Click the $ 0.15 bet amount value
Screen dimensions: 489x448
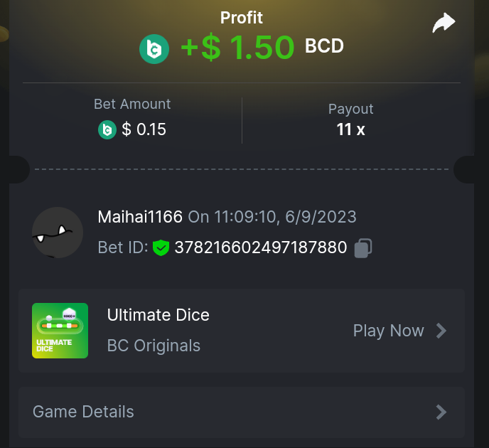(x=144, y=129)
